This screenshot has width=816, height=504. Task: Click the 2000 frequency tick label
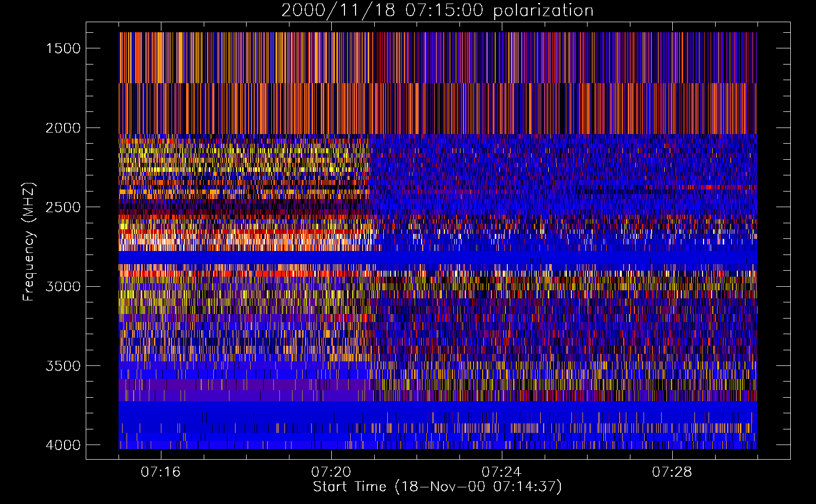pyautogui.click(x=63, y=128)
